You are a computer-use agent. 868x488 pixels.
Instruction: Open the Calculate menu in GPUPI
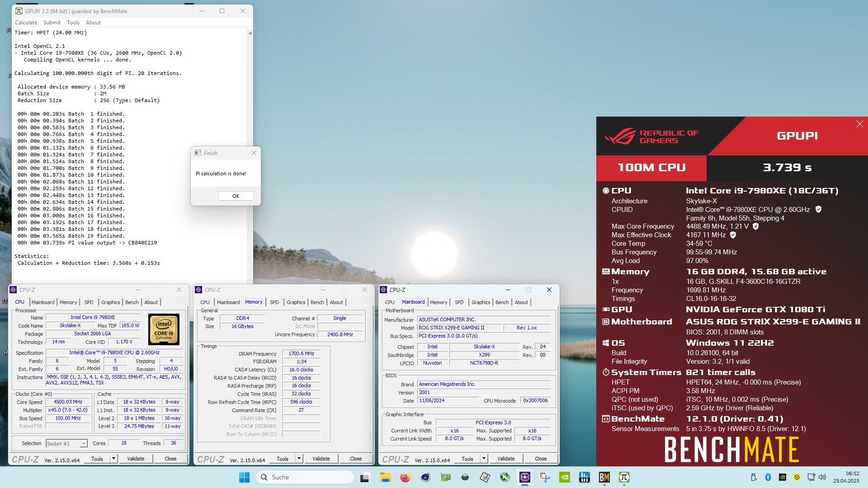tap(26, 23)
